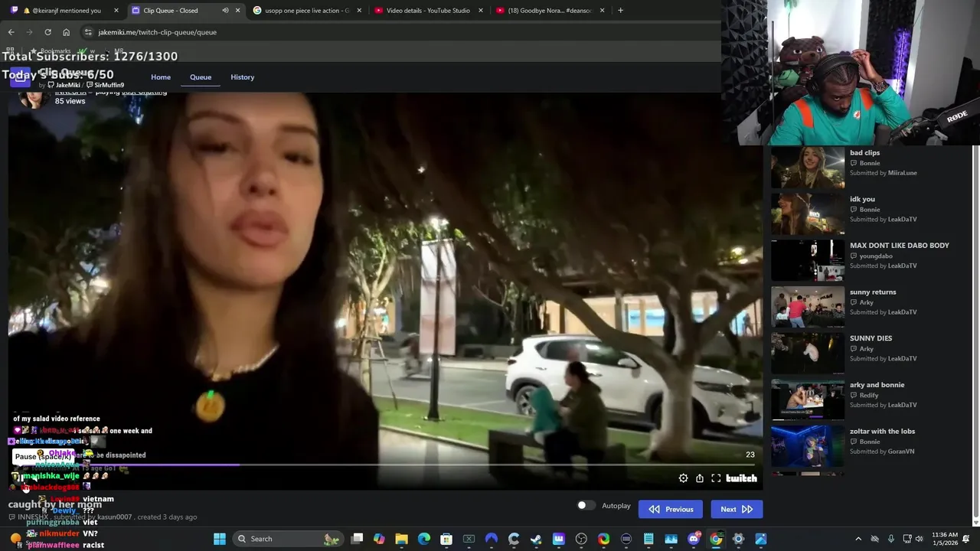This screenshot has height=551, width=980.
Task: Close the Clip Queue browser tab
Action: pyautogui.click(x=238, y=11)
